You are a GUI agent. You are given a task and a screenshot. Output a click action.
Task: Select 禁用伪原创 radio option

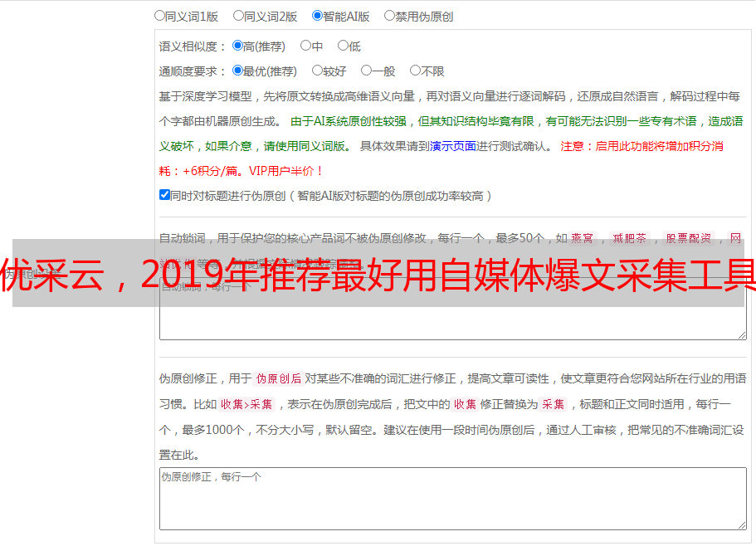coord(389,16)
